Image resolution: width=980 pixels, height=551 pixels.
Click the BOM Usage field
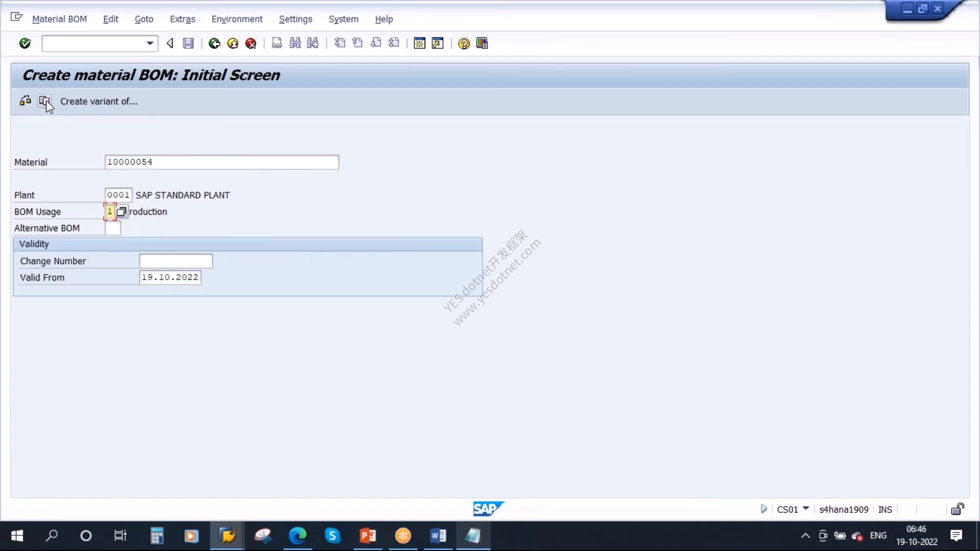[110, 211]
